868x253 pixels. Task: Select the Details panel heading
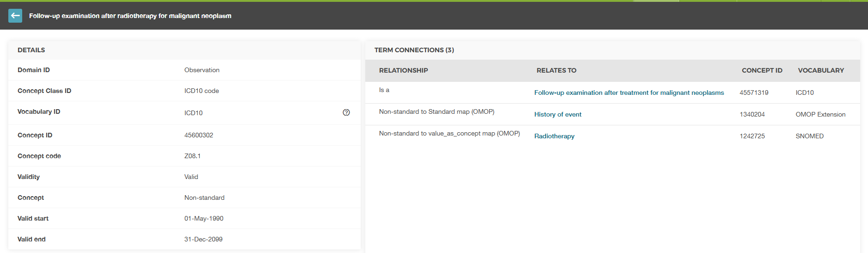(x=31, y=50)
